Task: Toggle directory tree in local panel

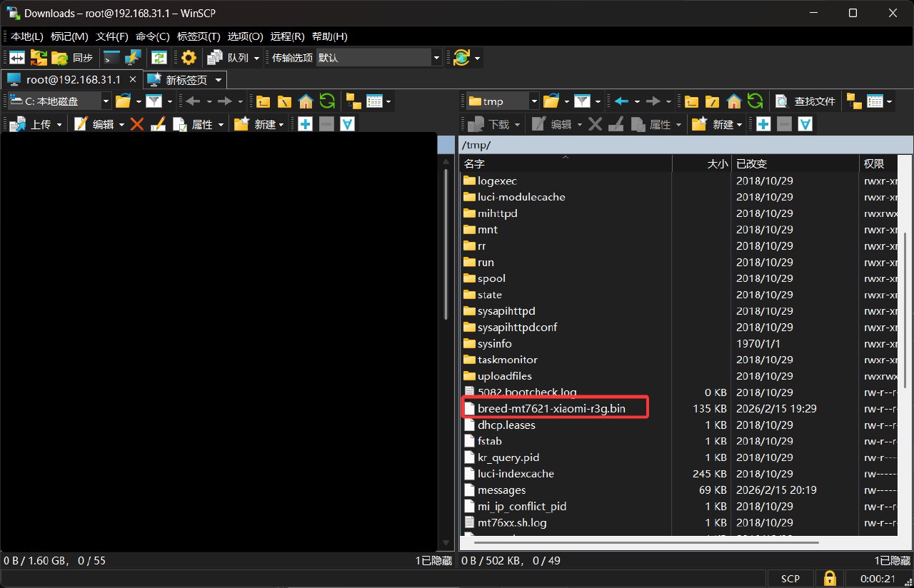Action: 353,101
